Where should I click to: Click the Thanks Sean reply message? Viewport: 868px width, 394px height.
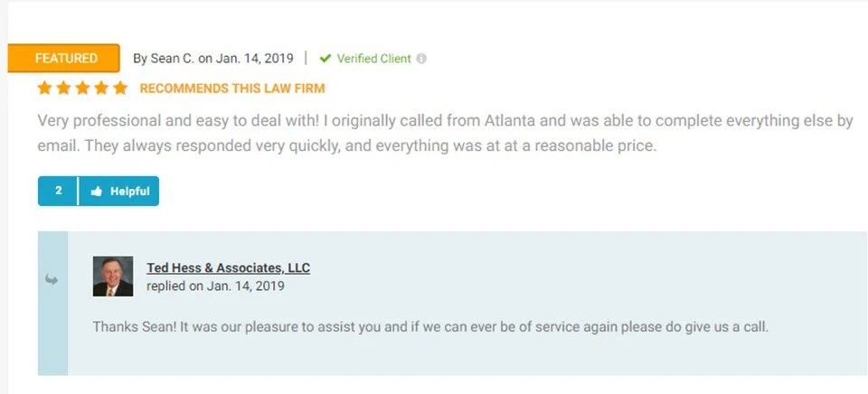429,326
